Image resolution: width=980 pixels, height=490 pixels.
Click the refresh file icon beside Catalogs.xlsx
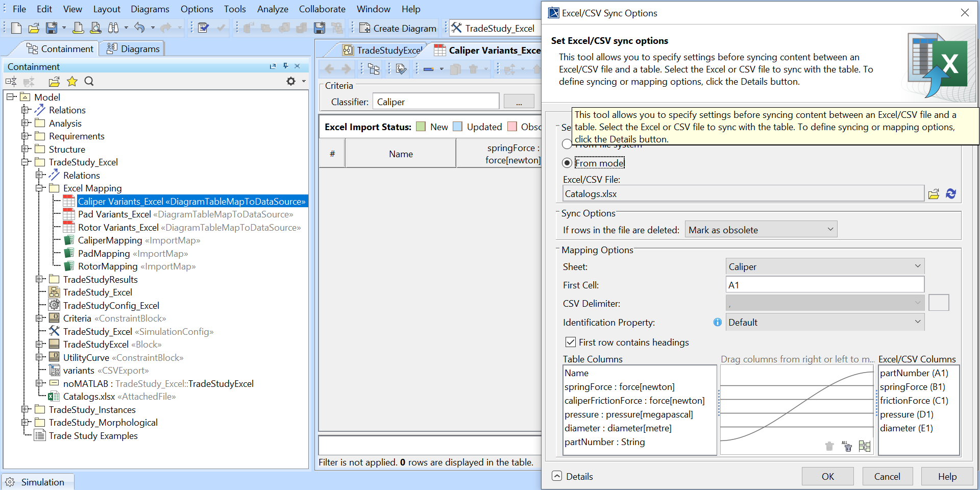[951, 194]
